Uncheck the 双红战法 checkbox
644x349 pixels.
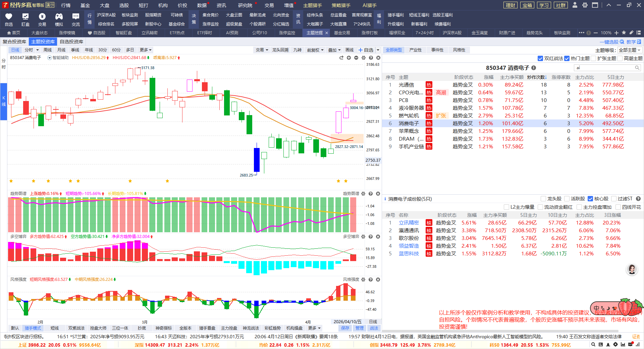(x=540, y=58)
